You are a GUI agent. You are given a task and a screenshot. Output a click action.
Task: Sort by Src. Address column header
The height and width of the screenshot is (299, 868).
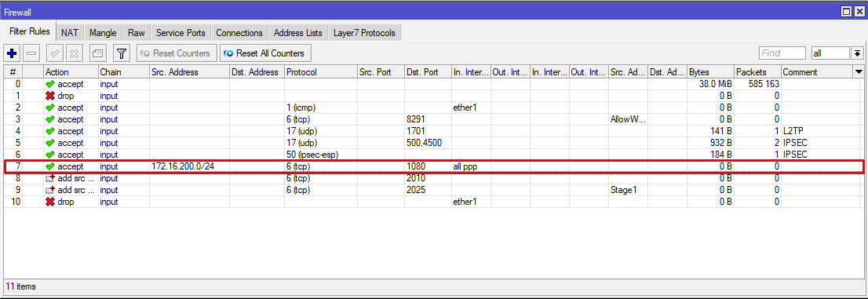click(189, 72)
